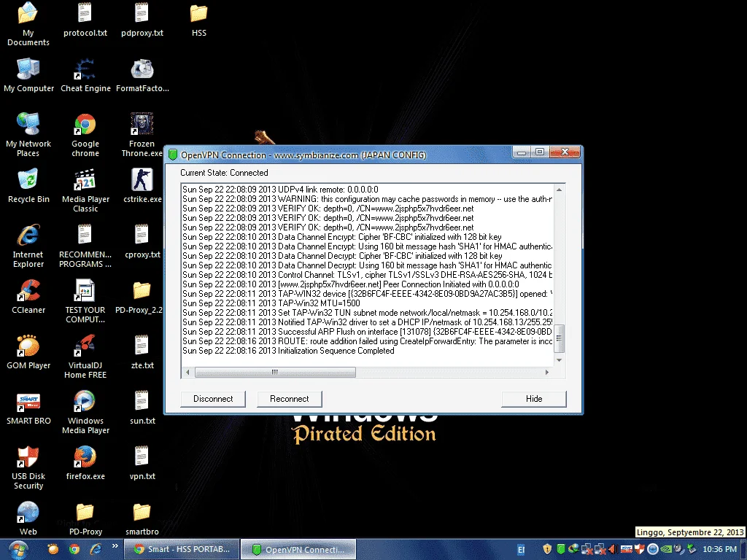Select the PD-Proxy_2.2 folder icon

[139, 297]
